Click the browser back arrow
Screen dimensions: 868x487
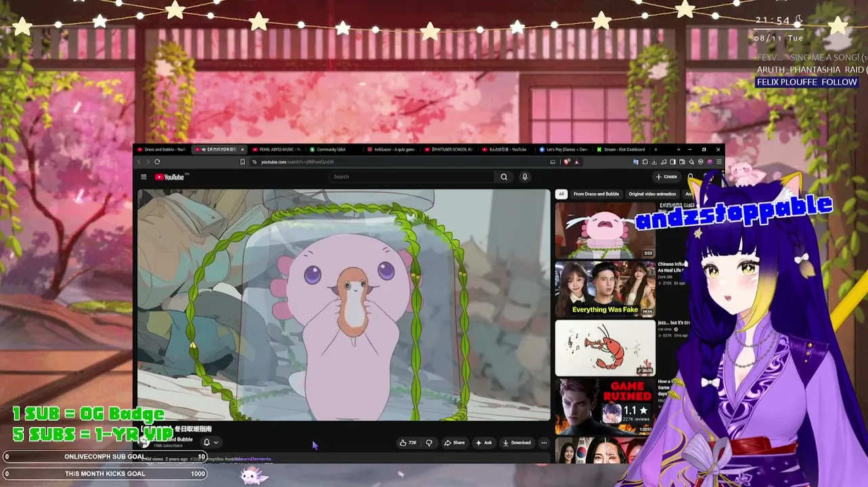click(139, 162)
